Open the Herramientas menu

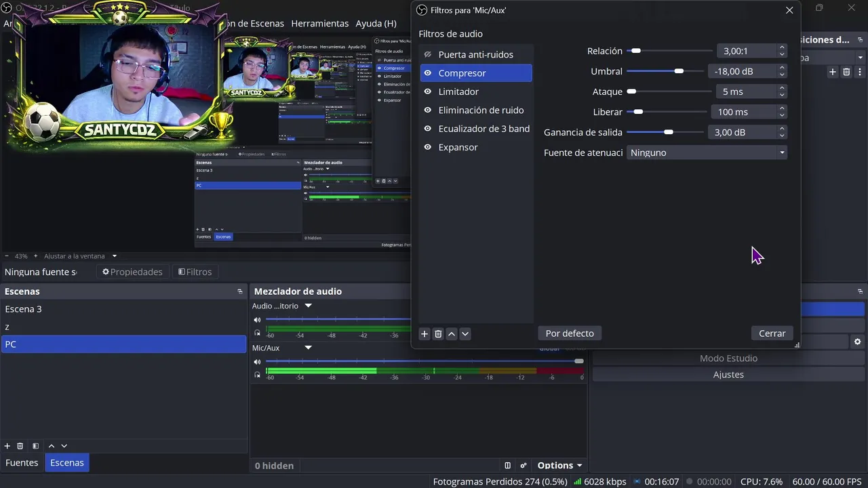pos(320,23)
